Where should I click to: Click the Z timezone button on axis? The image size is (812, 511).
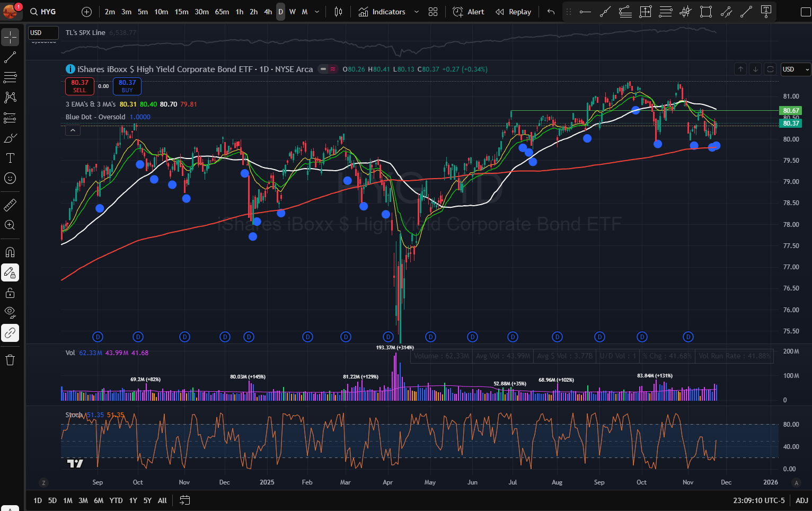tap(43, 482)
